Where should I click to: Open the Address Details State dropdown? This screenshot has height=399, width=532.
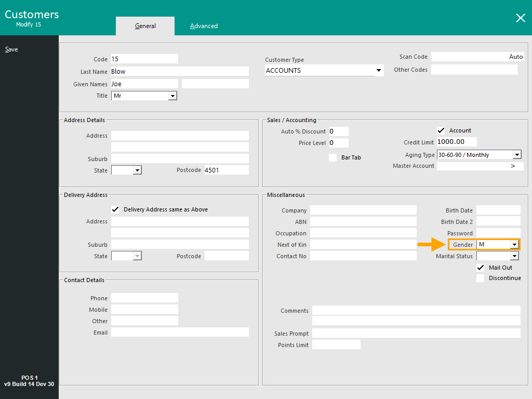pos(137,170)
